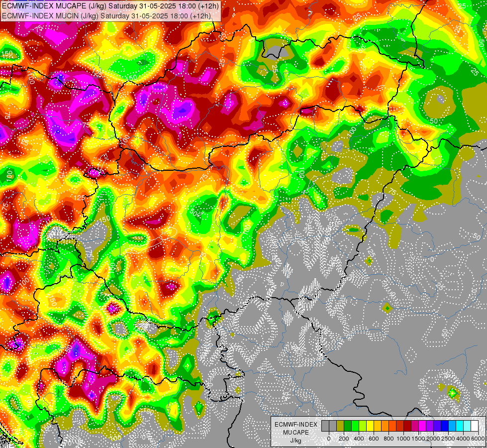Click the legend J/kg unit label

(296, 441)
